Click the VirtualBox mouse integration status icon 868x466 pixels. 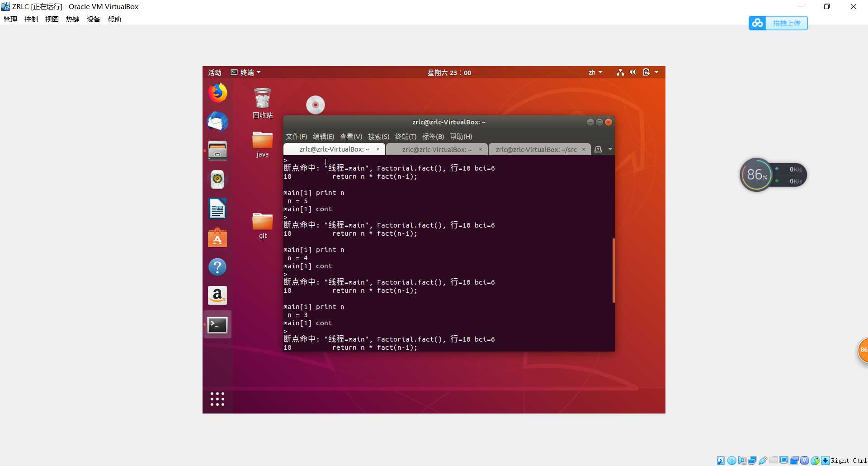point(815,461)
